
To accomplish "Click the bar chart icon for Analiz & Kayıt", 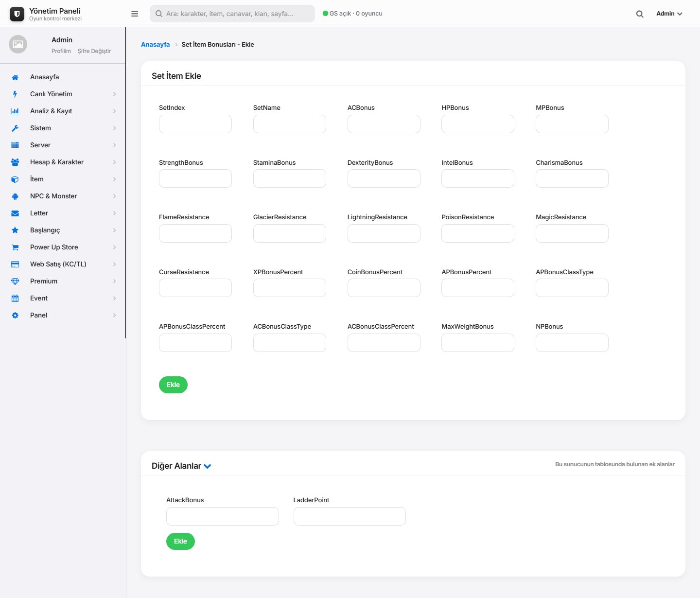I will [x=15, y=111].
